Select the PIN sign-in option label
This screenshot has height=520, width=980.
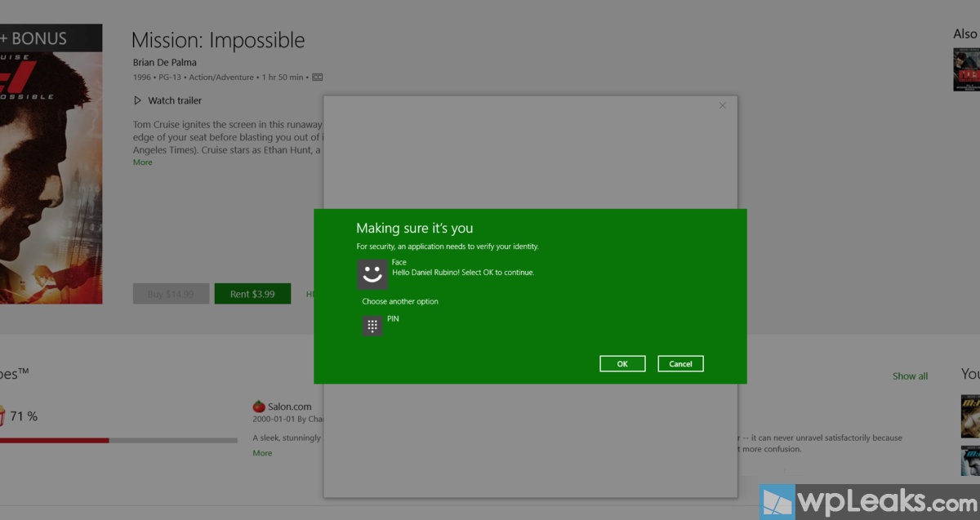pos(393,319)
